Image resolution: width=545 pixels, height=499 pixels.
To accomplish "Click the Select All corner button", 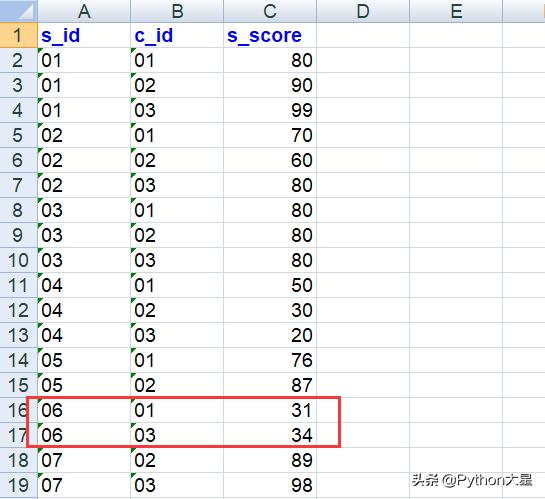I will [18, 11].
